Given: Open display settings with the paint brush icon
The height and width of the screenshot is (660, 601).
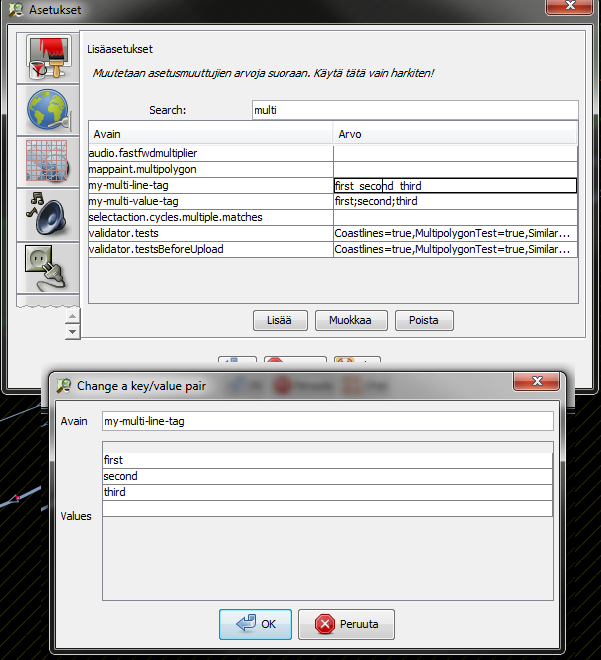Looking at the screenshot, I should coord(46,58).
